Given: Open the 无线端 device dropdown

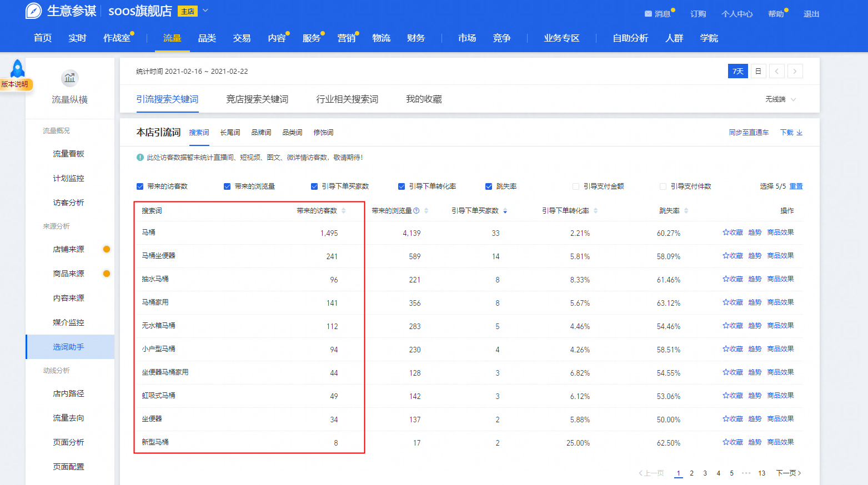Looking at the screenshot, I should [780, 99].
